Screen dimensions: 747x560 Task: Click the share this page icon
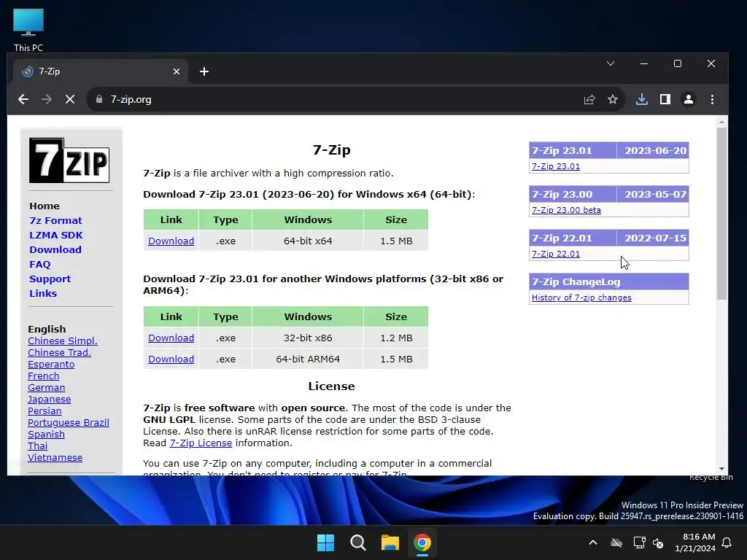coord(589,99)
